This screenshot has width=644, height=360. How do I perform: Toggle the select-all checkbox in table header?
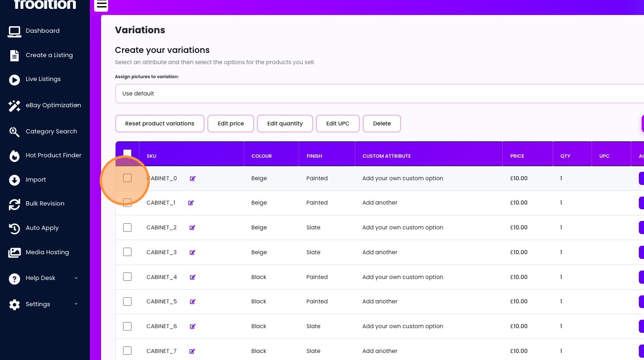(127, 153)
